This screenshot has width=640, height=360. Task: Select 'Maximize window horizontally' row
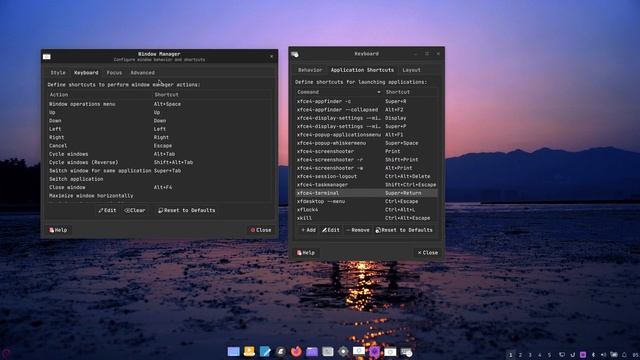click(x=160, y=196)
